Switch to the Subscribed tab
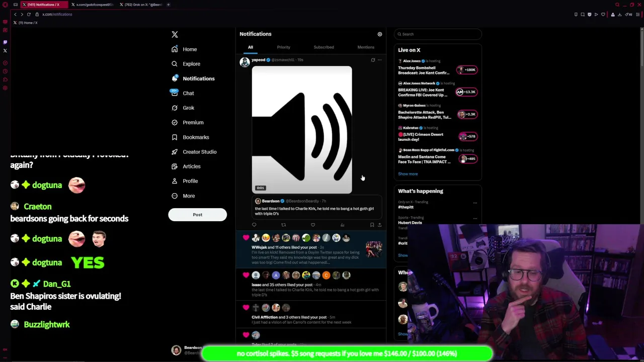644x362 pixels. click(x=324, y=47)
